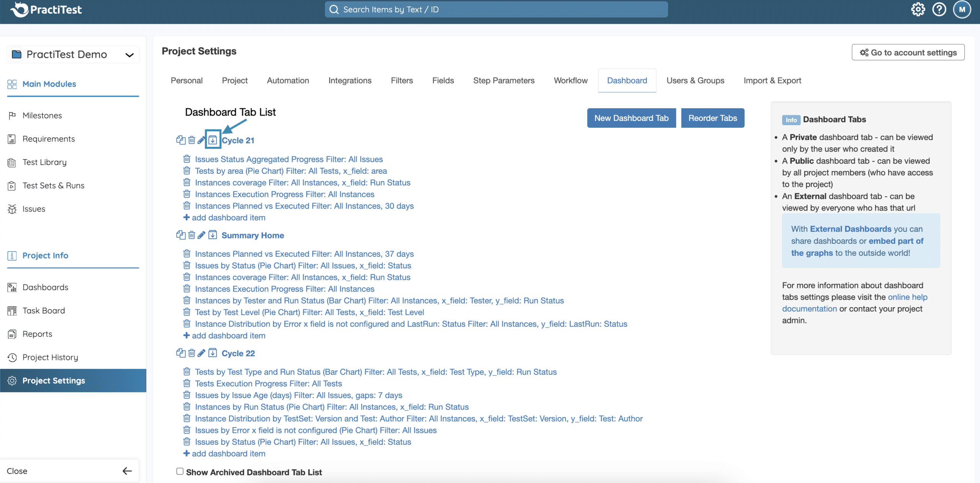Collapse the sidebar with Close arrow

pos(127,471)
